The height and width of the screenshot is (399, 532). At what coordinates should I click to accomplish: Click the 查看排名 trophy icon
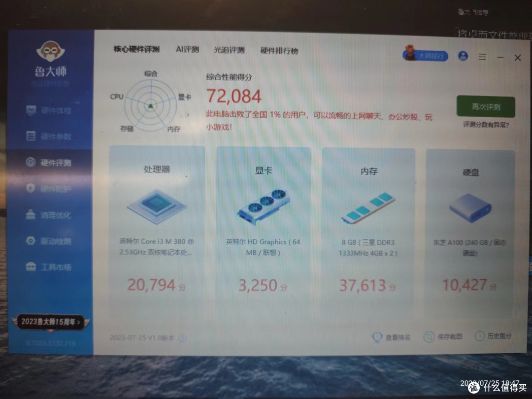tap(377, 337)
